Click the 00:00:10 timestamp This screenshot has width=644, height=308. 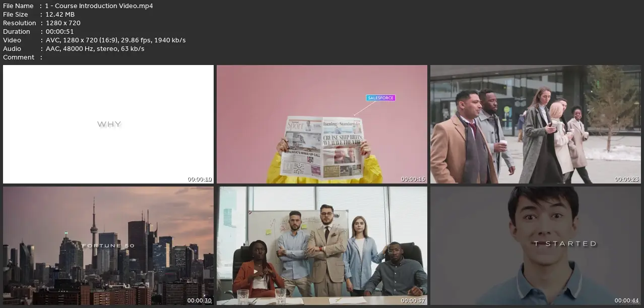pos(200,179)
